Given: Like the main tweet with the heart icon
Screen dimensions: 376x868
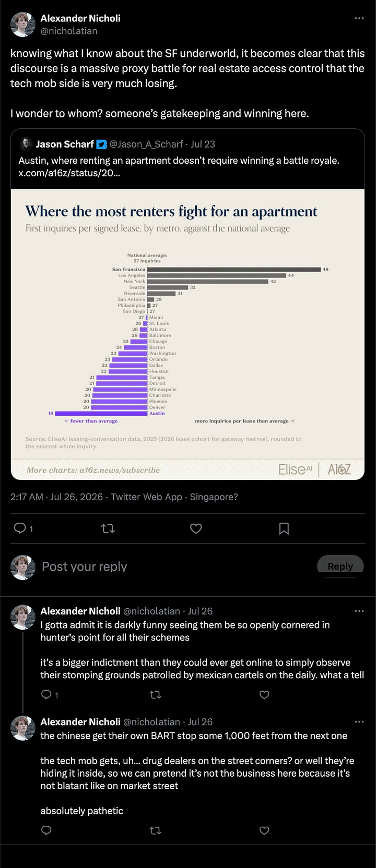Looking at the screenshot, I should (196, 528).
